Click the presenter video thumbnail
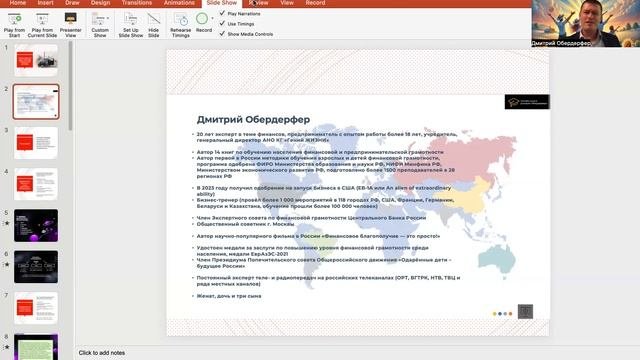This screenshot has height=360, width=640. click(586, 23)
